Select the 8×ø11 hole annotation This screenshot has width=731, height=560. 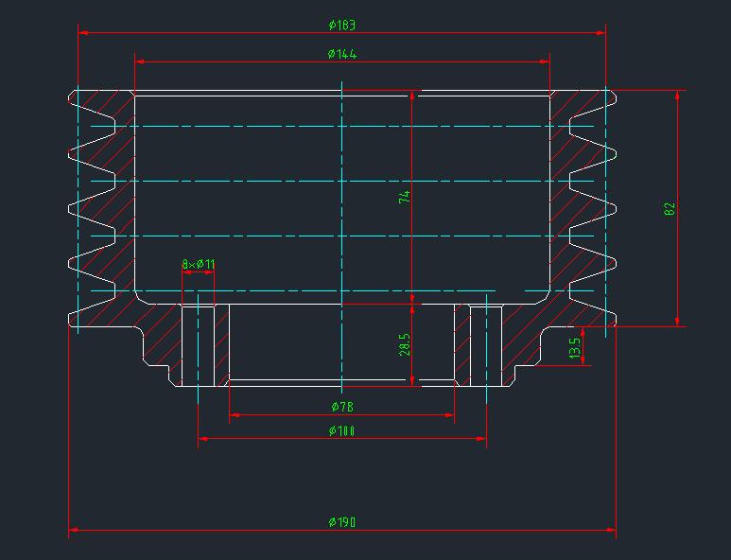click(199, 264)
